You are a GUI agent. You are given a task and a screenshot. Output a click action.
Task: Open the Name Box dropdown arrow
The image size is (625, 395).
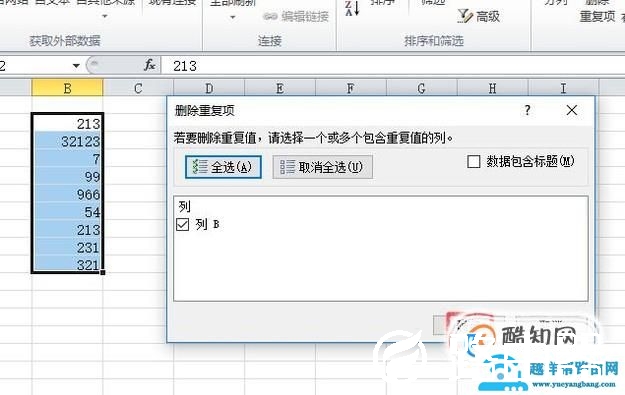[x=76, y=65]
